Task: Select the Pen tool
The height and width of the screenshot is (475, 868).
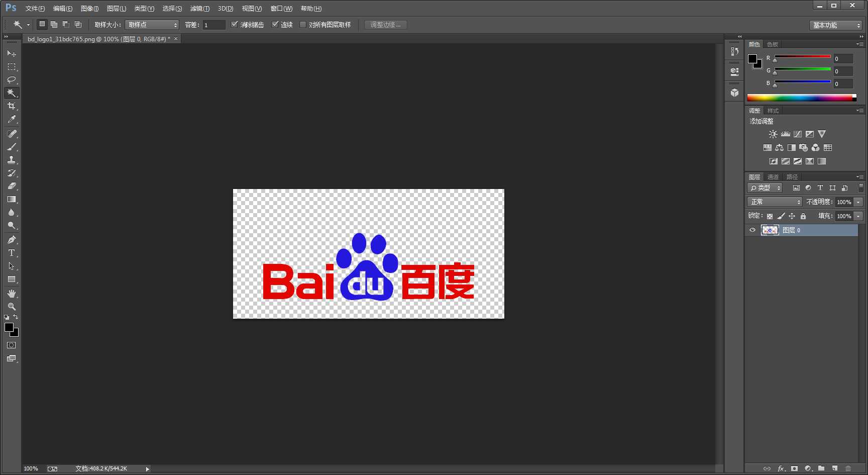Action: (12, 240)
